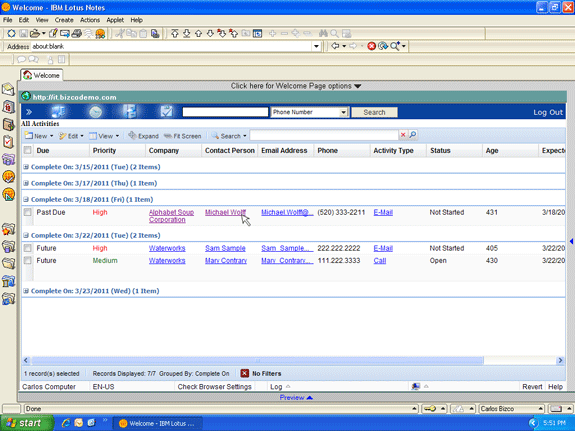The image size is (575, 431).
Task: Click the print toolbar icon
Action: [76, 34]
